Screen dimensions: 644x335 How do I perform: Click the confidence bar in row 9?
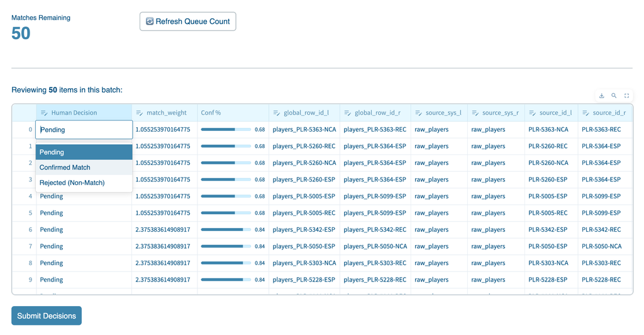pyautogui.click(x=226, y=280)
